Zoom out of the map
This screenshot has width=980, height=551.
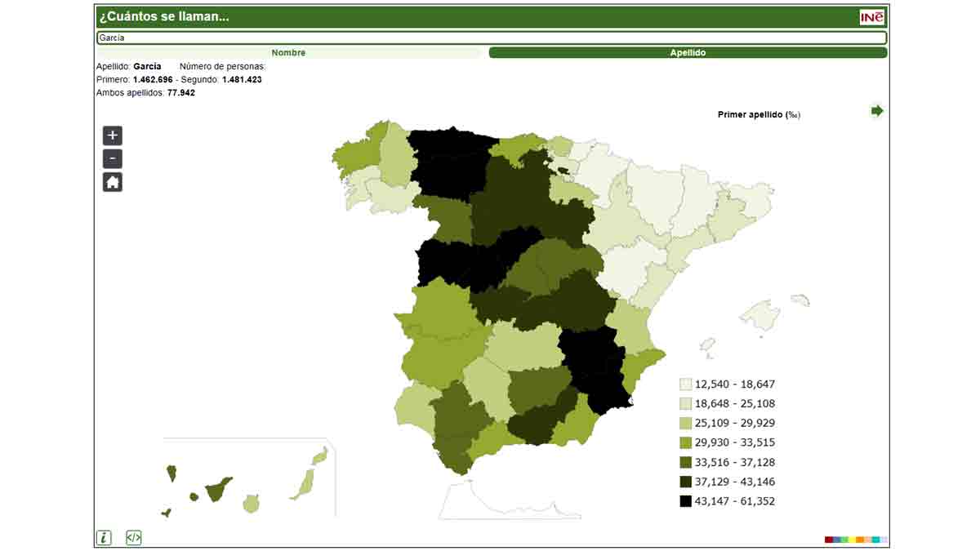pyautogui.click(x=113, y=159)
